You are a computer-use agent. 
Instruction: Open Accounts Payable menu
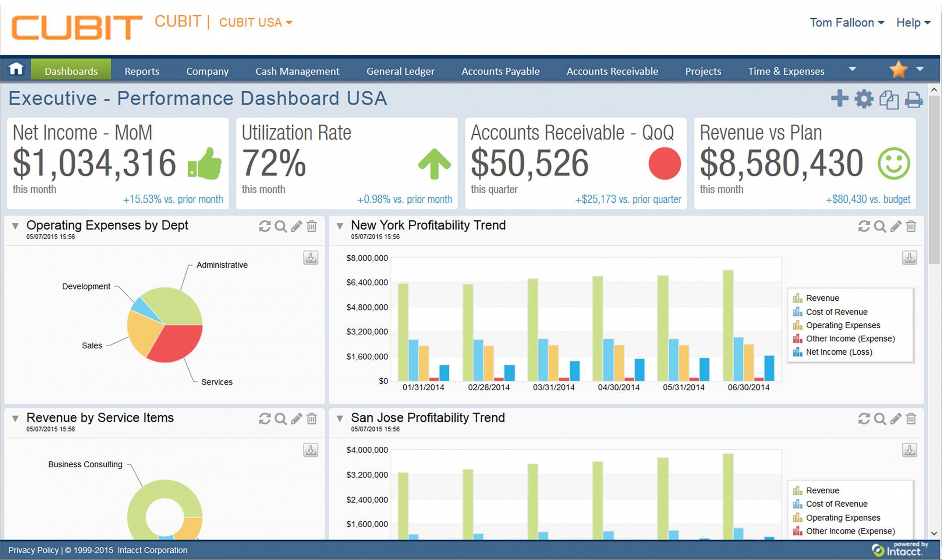point(500,71)
